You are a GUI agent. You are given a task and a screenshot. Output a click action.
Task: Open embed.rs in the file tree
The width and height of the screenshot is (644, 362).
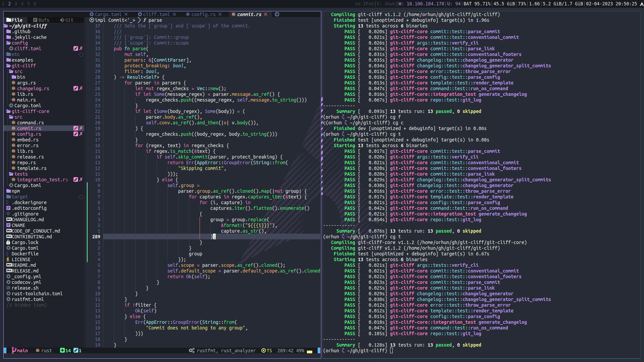click(28, 140)
